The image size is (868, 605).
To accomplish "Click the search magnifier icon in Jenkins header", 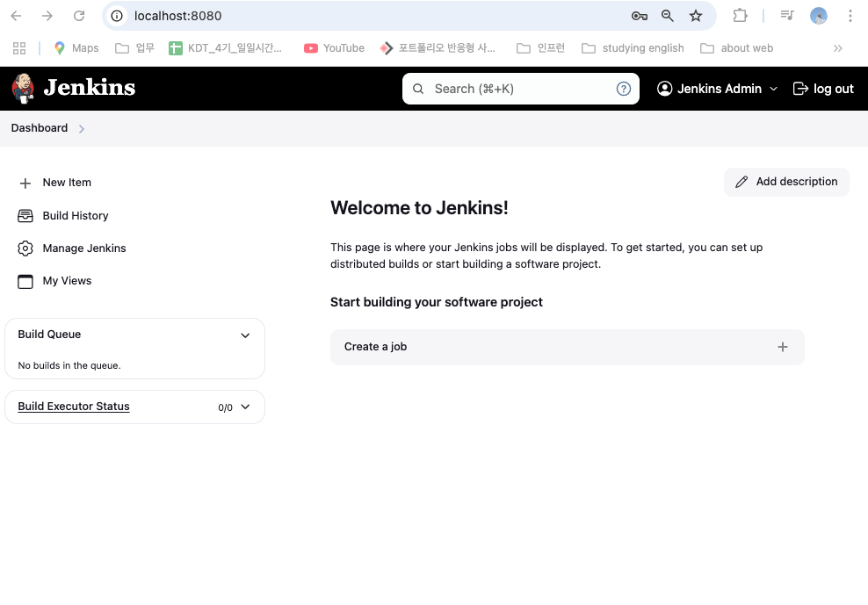I will point(418,89).
